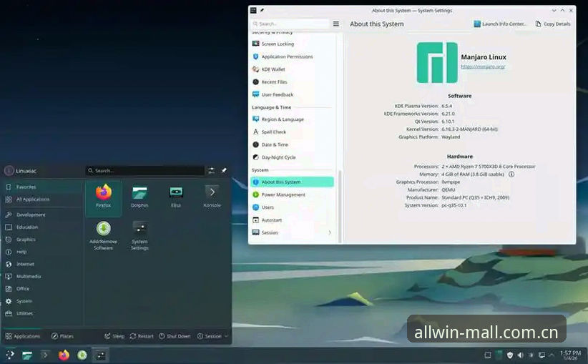Open KDE Wallet settings
Image resolution: width=588 pixels, height=364 pixels.
coord(292,69)
